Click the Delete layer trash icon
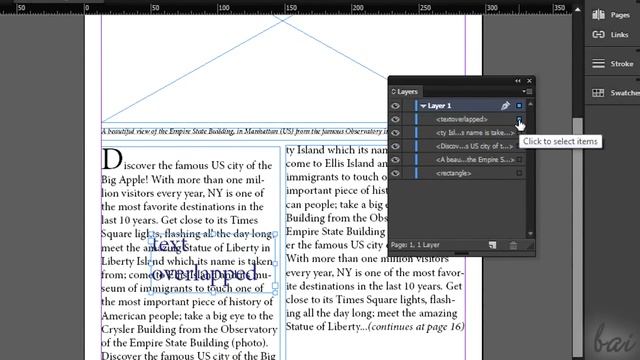640x360 pixels. click(x=513, y=245)
